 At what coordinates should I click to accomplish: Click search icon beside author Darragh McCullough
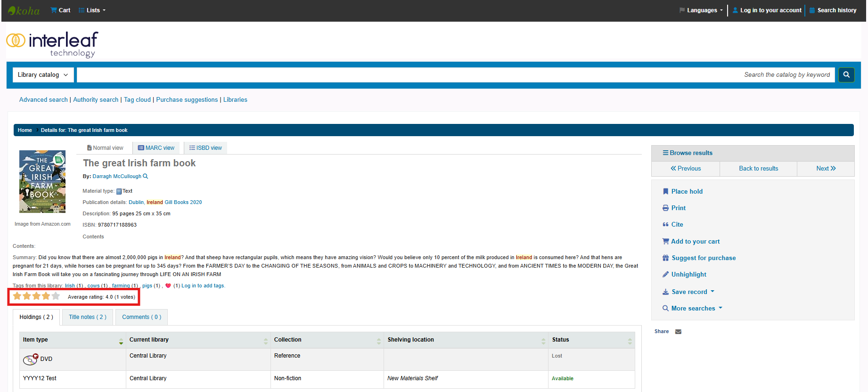(146, 176)
